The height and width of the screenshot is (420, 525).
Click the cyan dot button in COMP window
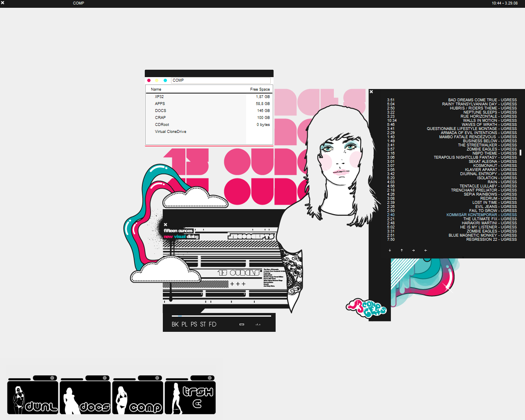coord(165,80)
